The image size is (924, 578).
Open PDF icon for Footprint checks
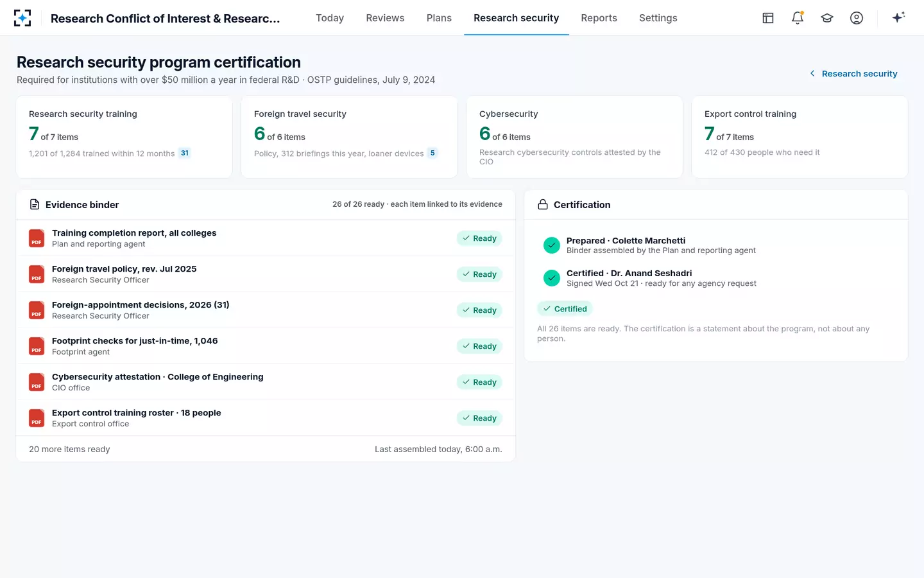37,346
